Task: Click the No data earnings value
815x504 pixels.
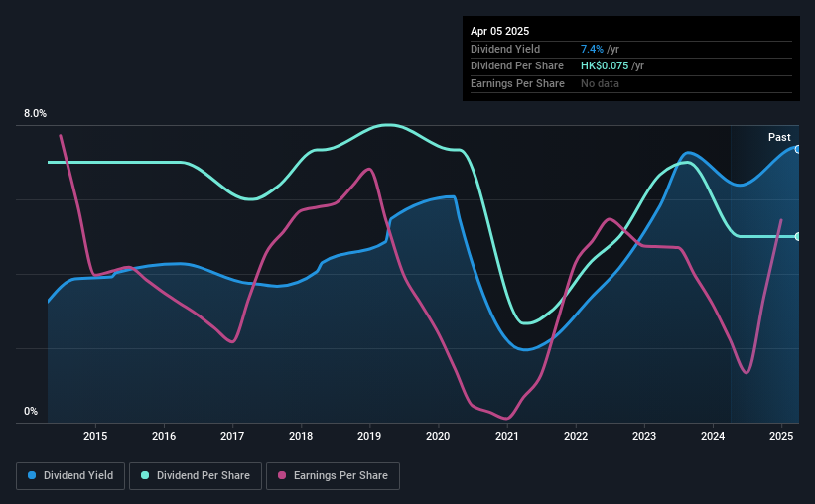Action: [x=600, y=83]
